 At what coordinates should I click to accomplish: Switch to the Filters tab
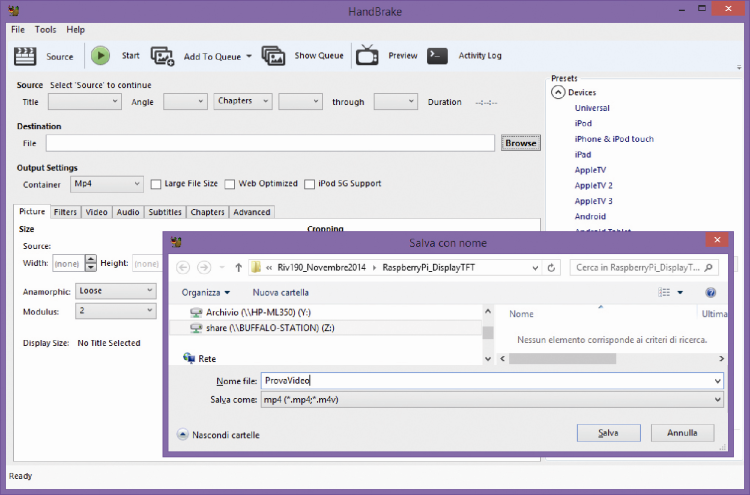(65, 212)
